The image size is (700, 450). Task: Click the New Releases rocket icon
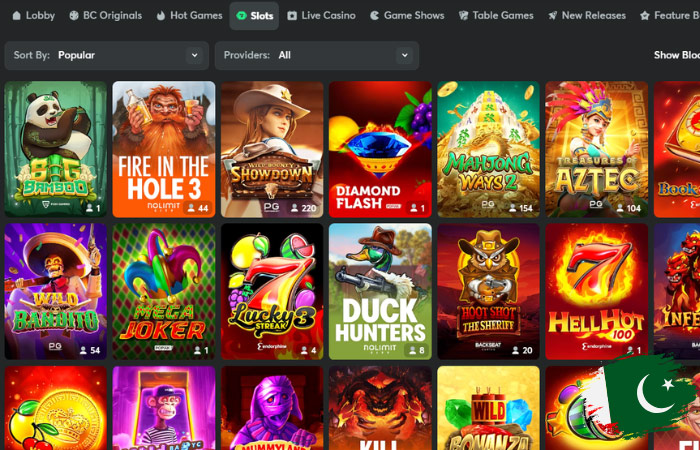553,16
